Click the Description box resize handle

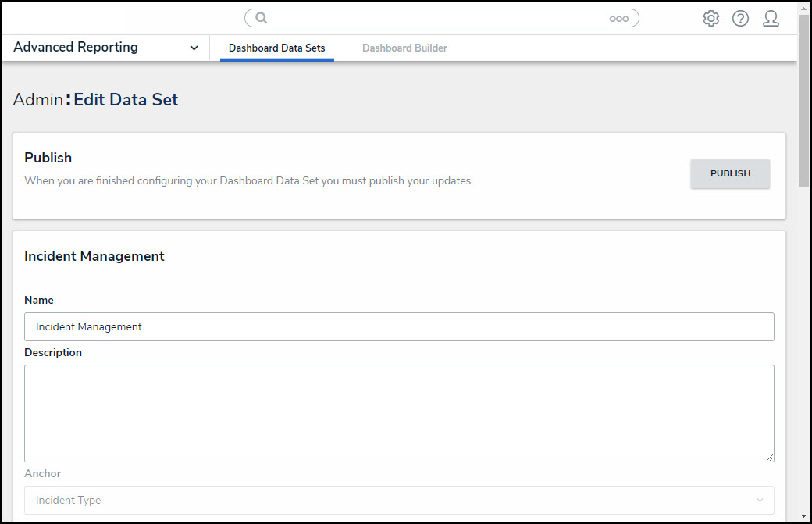click(x=770, y=457)
